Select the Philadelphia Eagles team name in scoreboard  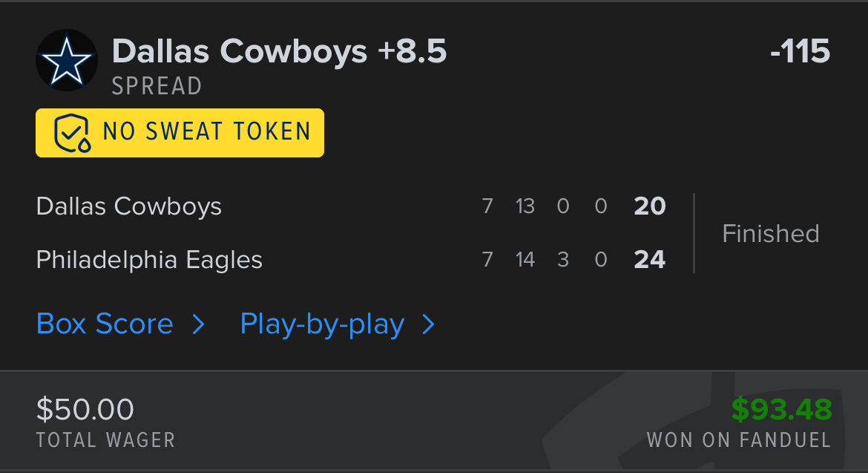(149, 260)
